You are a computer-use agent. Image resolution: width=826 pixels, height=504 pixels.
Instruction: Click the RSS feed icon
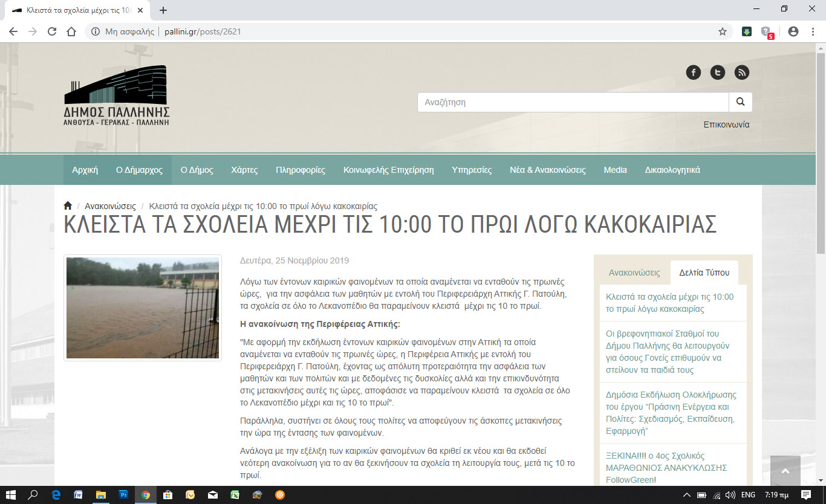(742, 73)
